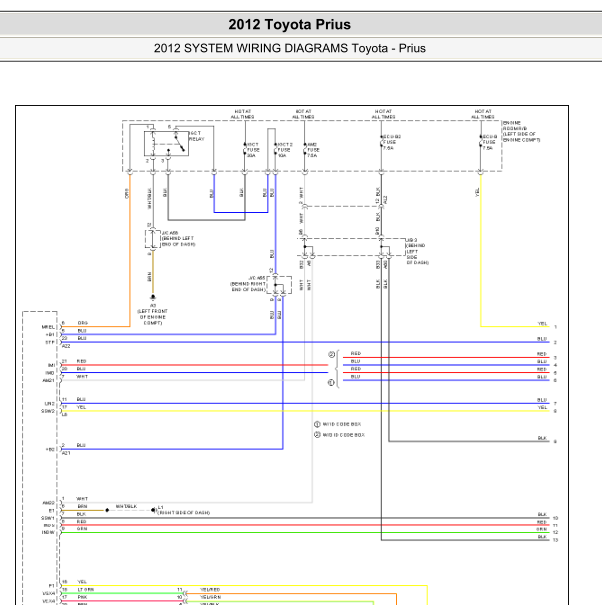602x605 pixels.
Task: Click the MREL terminal label
Action: (48, 327)
